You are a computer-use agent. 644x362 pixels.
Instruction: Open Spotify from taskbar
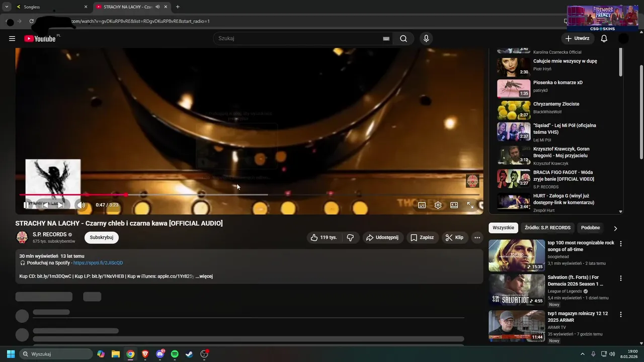pyautogui.click(x=175, y=354)
